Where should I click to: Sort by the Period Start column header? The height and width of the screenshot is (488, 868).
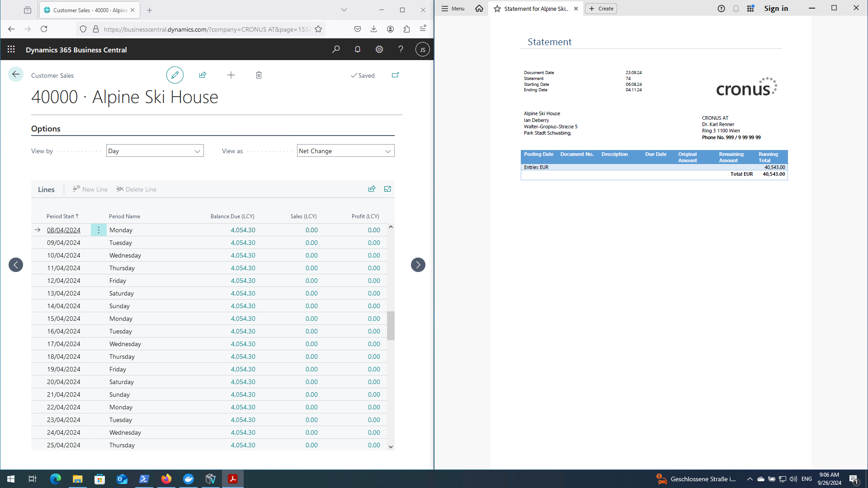pyautogui.click(x=62, y=216)
